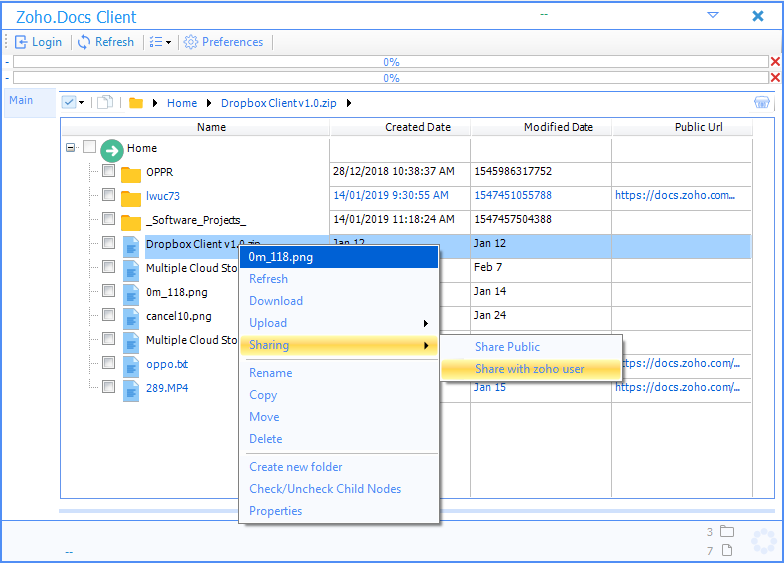Open the Sharing submenu entry
The height and width of the screenshot is (563, 784).
tap(339, 345)
